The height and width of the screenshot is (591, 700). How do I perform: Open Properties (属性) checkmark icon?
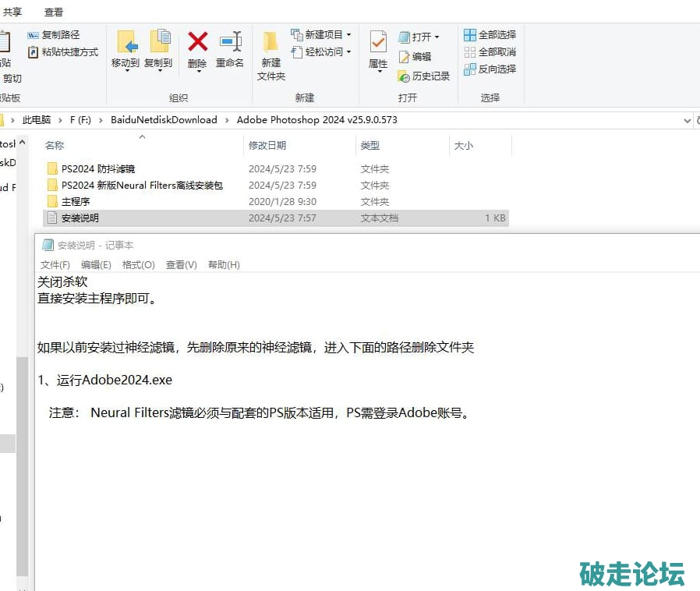click(x=378, y=42)
